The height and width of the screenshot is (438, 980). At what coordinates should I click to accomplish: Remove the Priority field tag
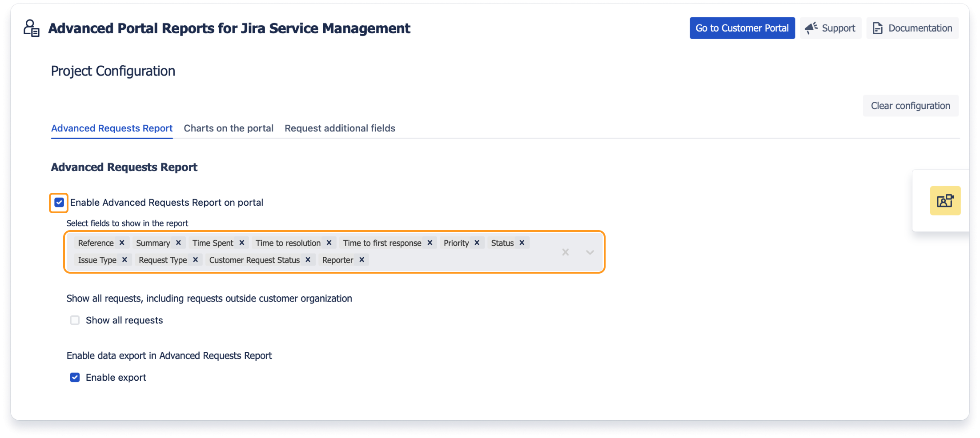[477, 243]
